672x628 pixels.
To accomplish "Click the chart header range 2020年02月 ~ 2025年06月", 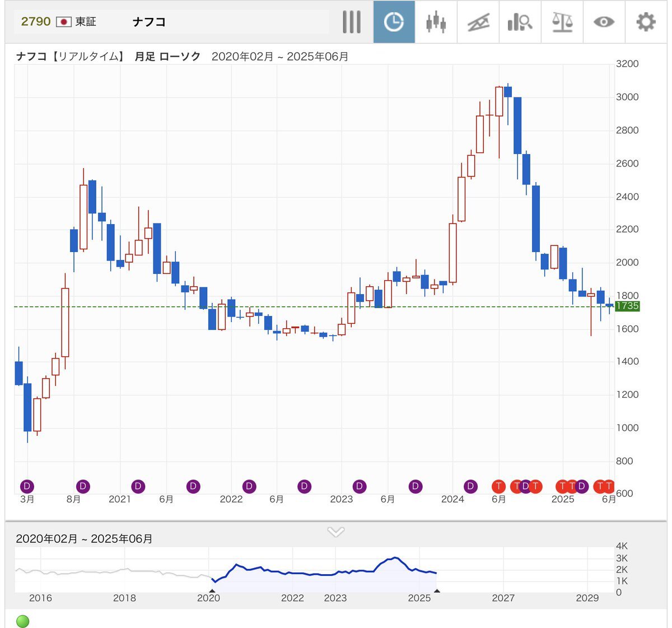I will tap(280, 57).
